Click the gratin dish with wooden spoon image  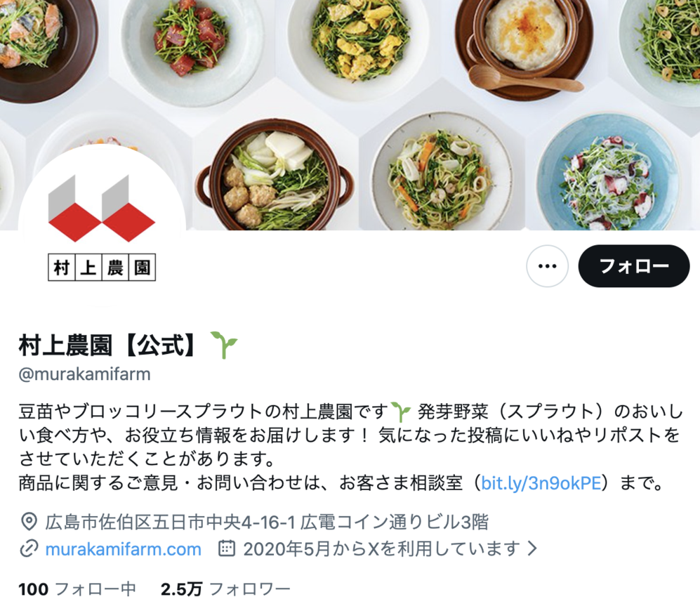pos(524,47)
